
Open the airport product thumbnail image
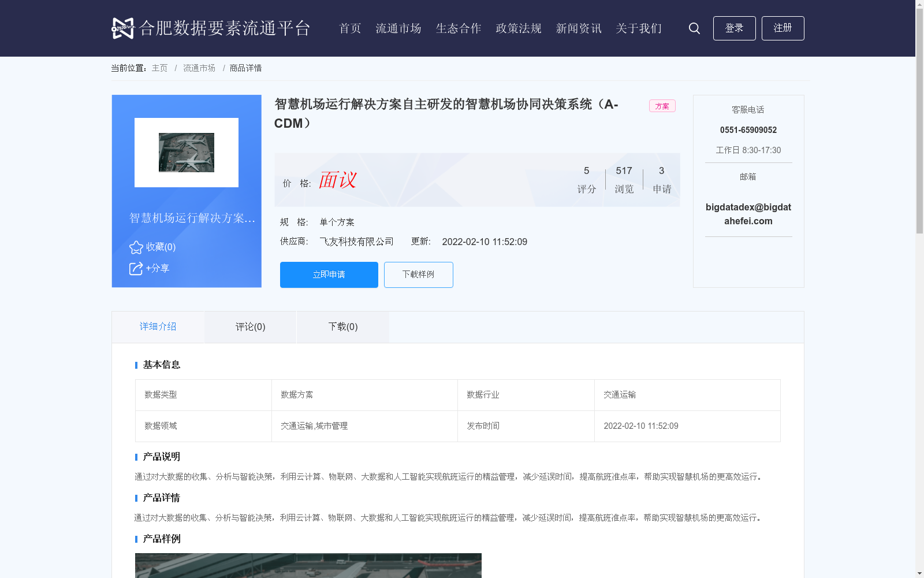[186, 151]
